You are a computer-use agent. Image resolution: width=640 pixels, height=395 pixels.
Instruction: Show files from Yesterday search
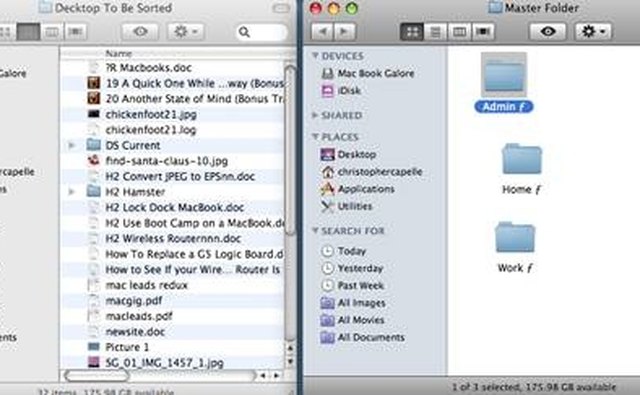352,268
